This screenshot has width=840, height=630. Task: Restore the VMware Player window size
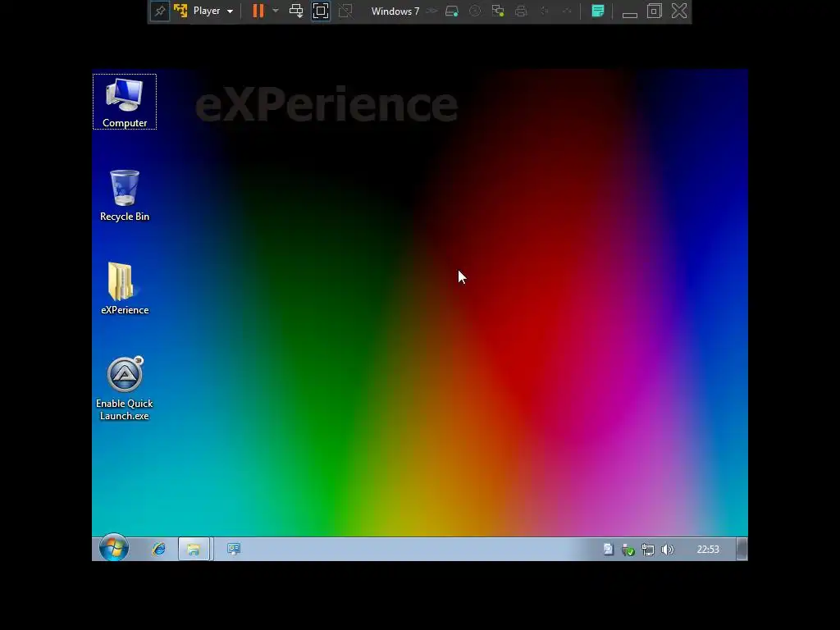pyautogui.click(x=654, y=11)
